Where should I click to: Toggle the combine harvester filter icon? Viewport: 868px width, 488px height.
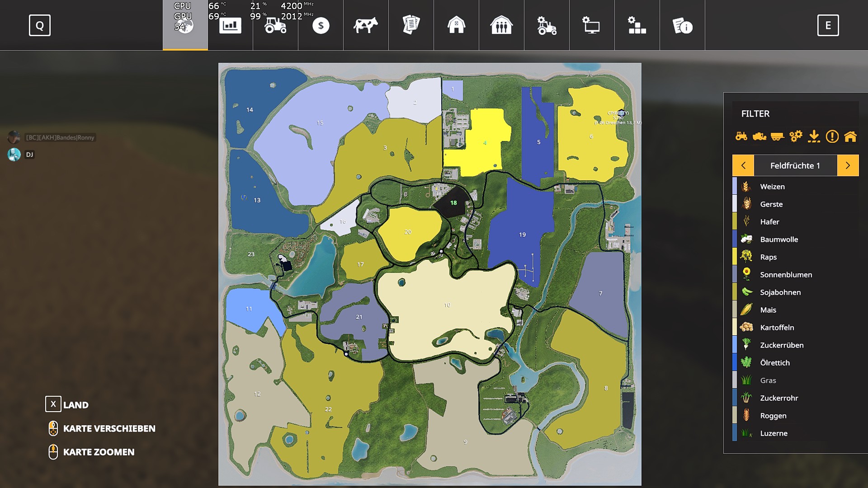pyautogui.click(x=759, y=136)
